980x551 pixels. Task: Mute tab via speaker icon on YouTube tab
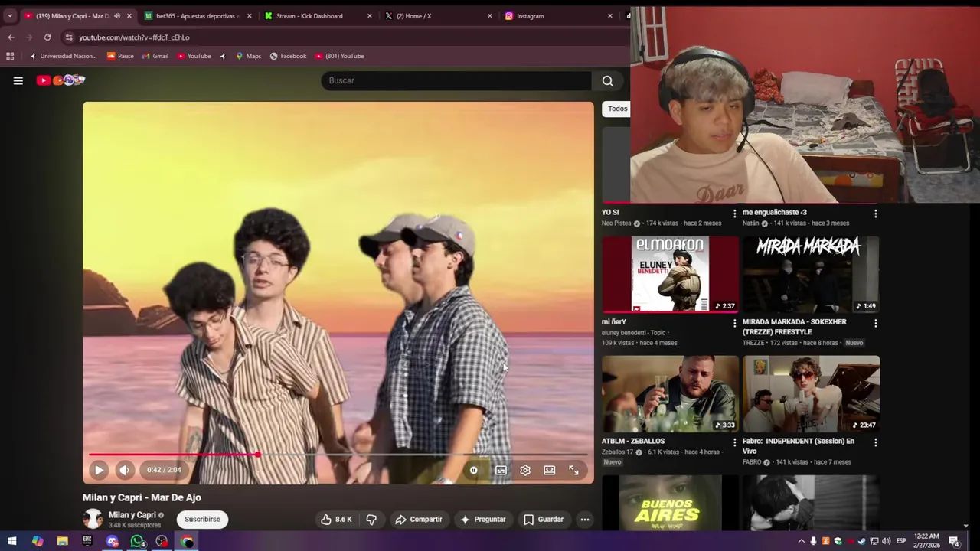[116, 16]
